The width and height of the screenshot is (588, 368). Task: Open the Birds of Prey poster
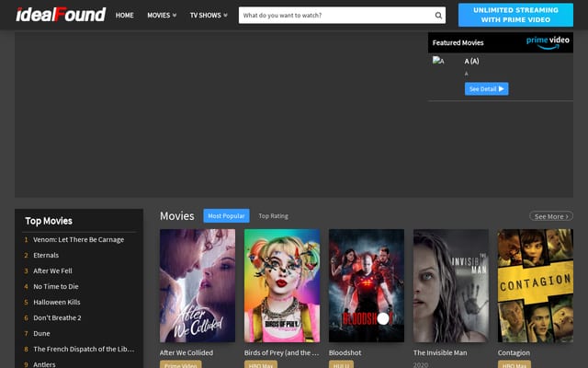coord(282,286)
